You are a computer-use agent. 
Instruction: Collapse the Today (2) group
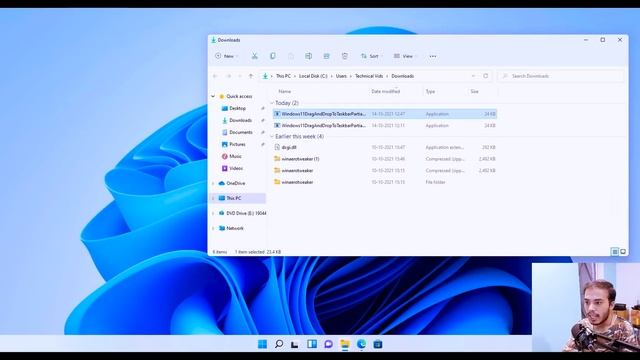click(x=272, y=103)
